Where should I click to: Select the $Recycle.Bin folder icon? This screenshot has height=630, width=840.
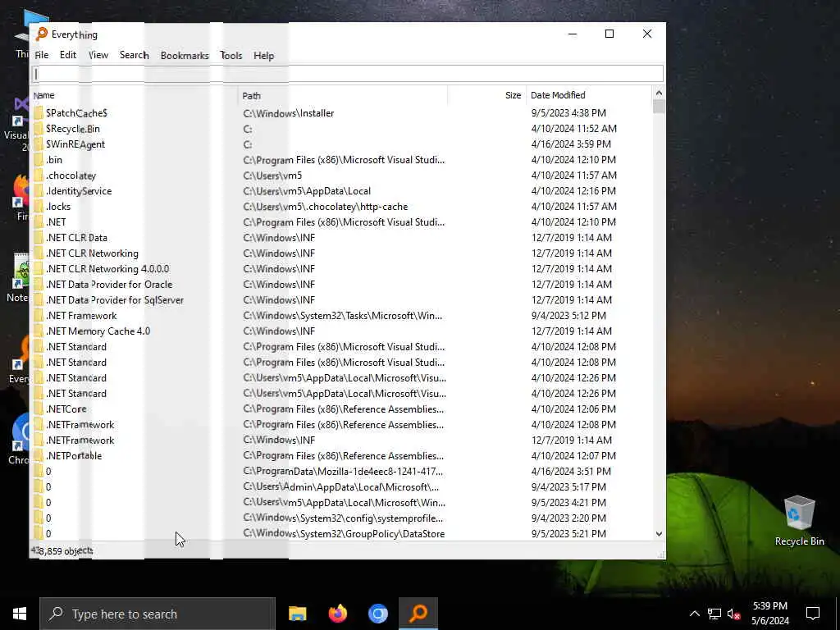(x=38, y=129)
